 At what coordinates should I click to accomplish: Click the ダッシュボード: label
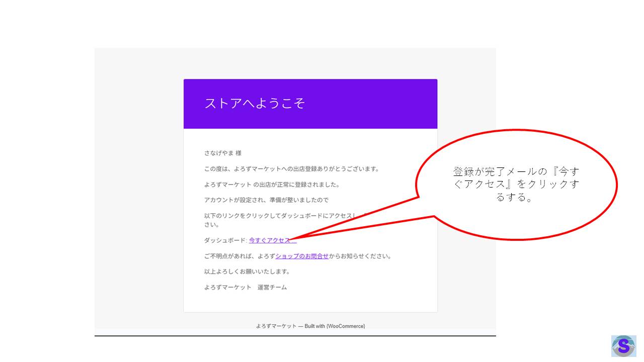[226, 240]
